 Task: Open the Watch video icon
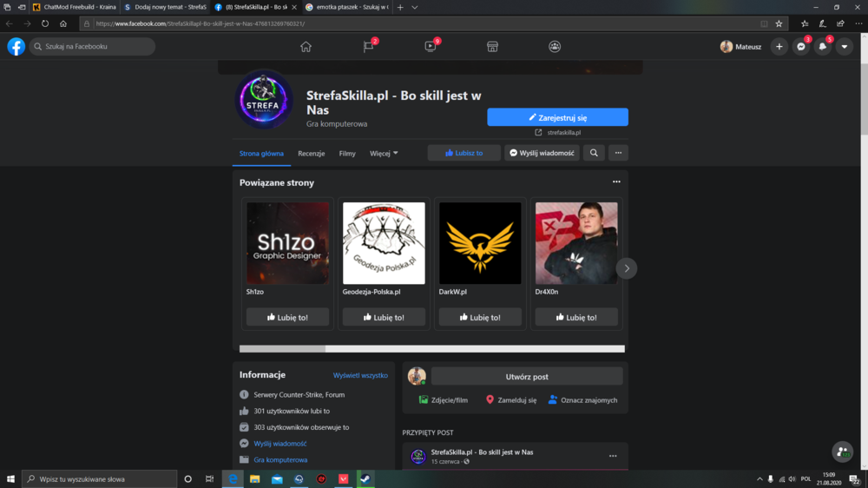[431, 47]
